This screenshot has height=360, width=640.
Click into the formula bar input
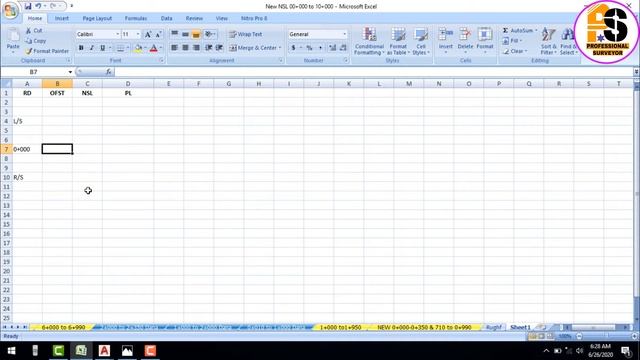373,72
